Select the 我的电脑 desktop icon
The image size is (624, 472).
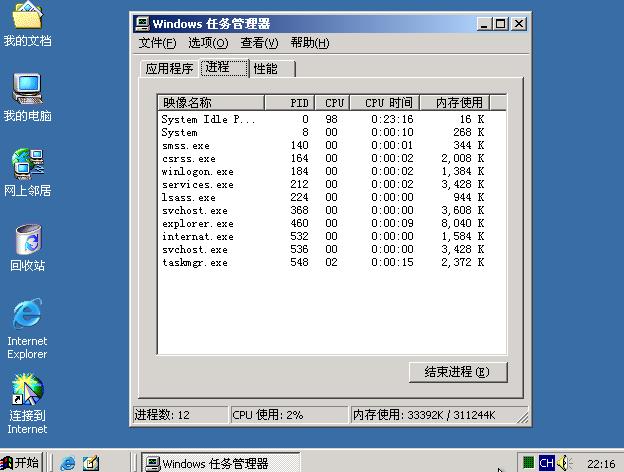(27, 98)
